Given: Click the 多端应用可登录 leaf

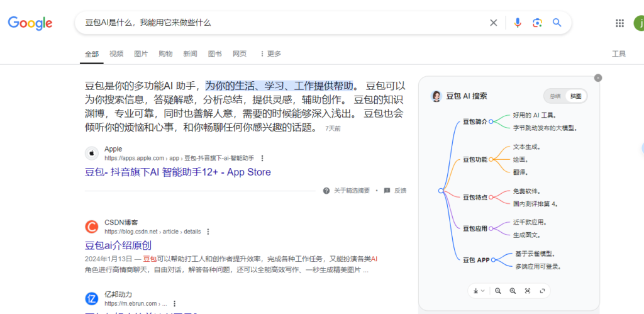Looking at the screenshot, I should pos(538,266).
